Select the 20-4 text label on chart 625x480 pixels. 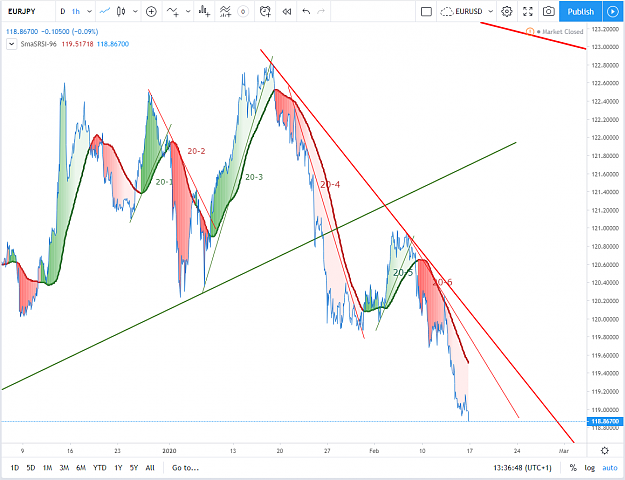coord(330,185)
